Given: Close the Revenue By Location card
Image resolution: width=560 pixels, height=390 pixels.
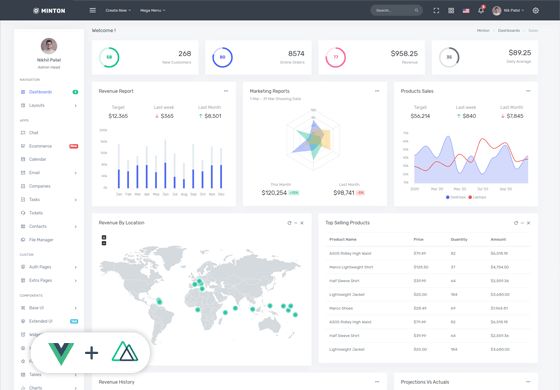Looking at the screenshot, I should coord(302,223).
